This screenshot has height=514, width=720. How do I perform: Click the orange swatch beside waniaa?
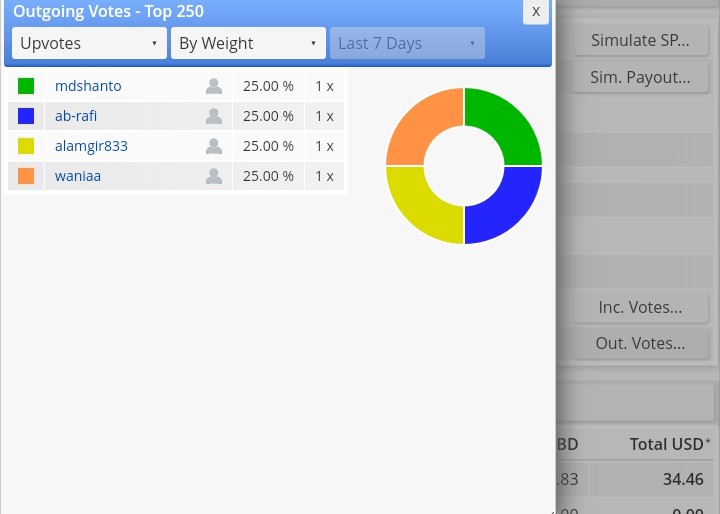coord(26,176)
